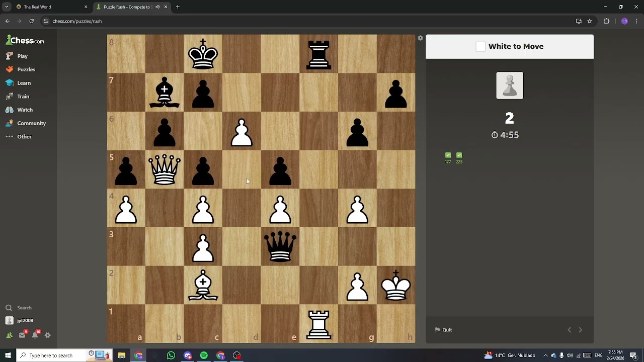
Task: Click the Quit button
Action: 443,330
